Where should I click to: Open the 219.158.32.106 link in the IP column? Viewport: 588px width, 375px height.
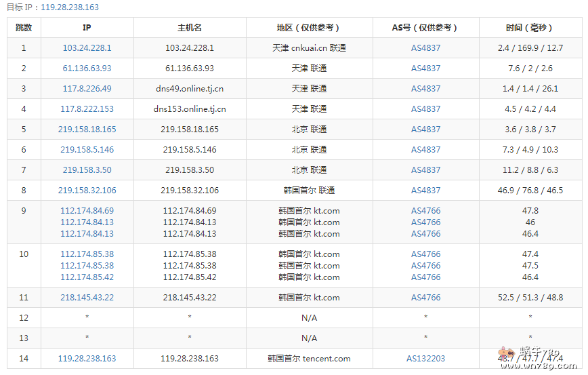point(87,191)
